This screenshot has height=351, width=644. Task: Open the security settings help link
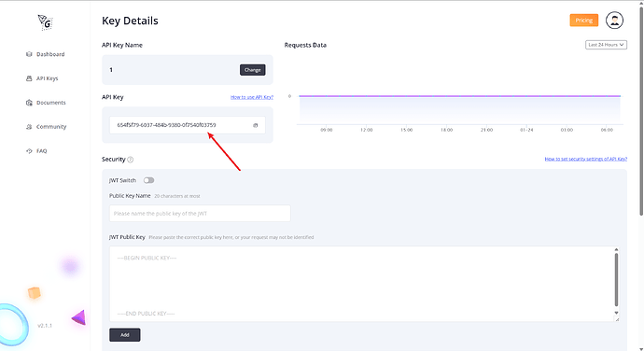586,159
